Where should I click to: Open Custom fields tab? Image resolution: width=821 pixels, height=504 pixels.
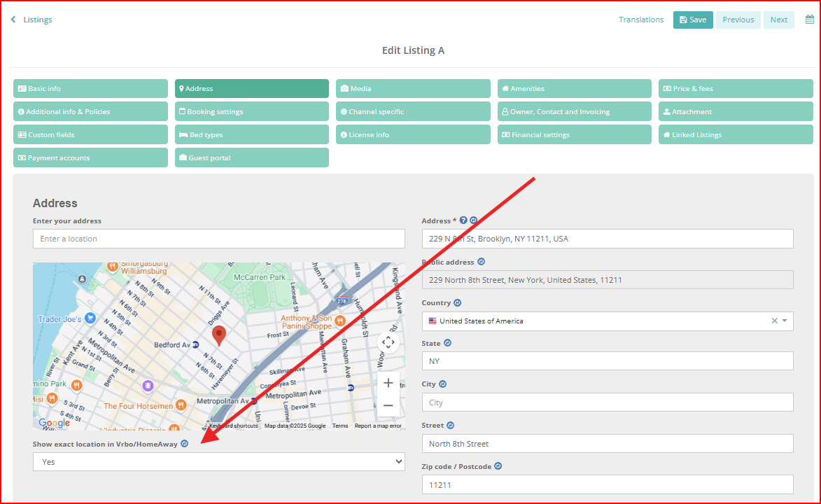click(x=90, y=134)
